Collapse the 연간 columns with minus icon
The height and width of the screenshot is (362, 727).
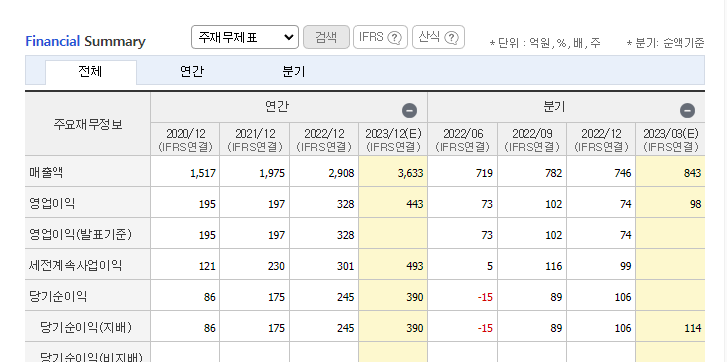click(x=409, y=111)
